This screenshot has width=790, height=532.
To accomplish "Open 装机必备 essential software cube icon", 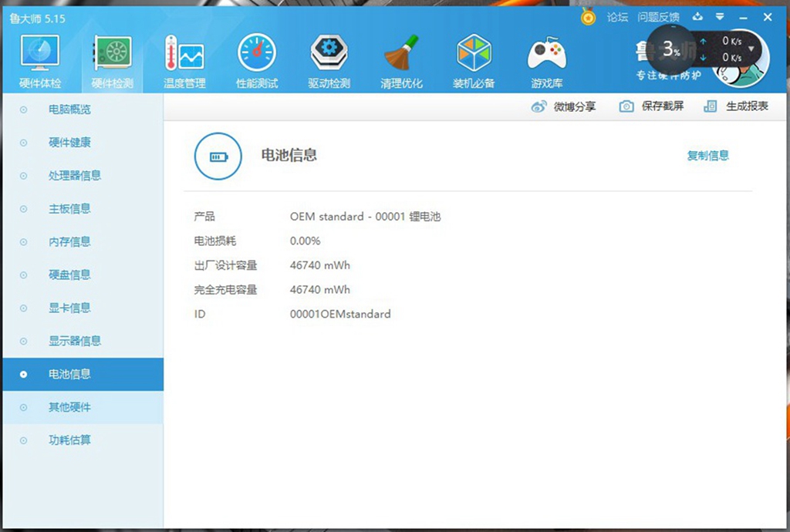I will [x=474, y=62].
